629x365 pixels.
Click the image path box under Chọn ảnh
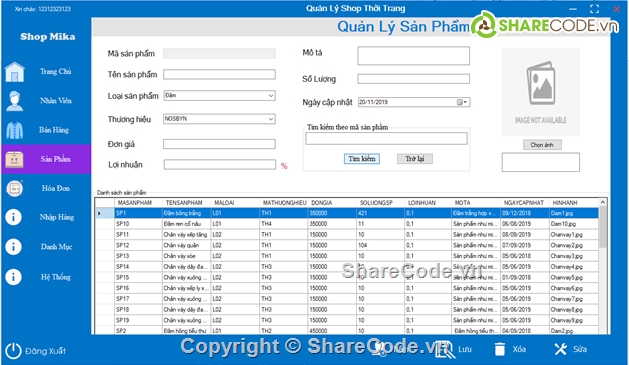coord(540,162)
